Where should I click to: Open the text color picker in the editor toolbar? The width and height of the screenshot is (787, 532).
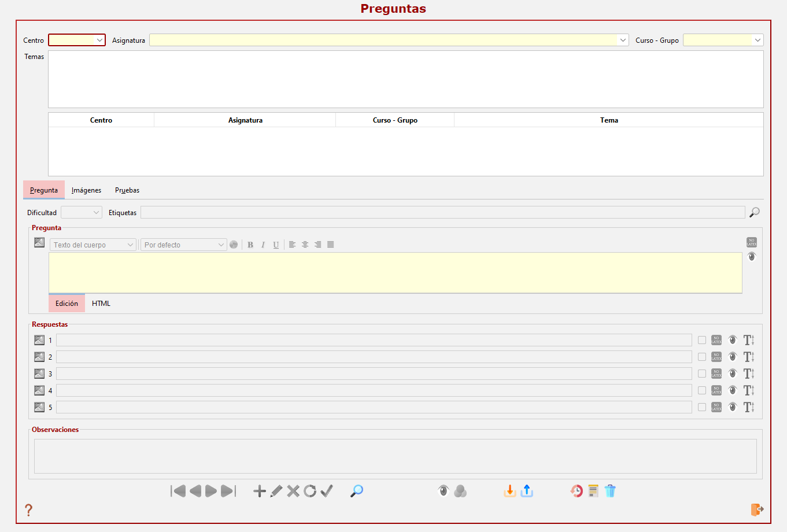pos(234,245)
